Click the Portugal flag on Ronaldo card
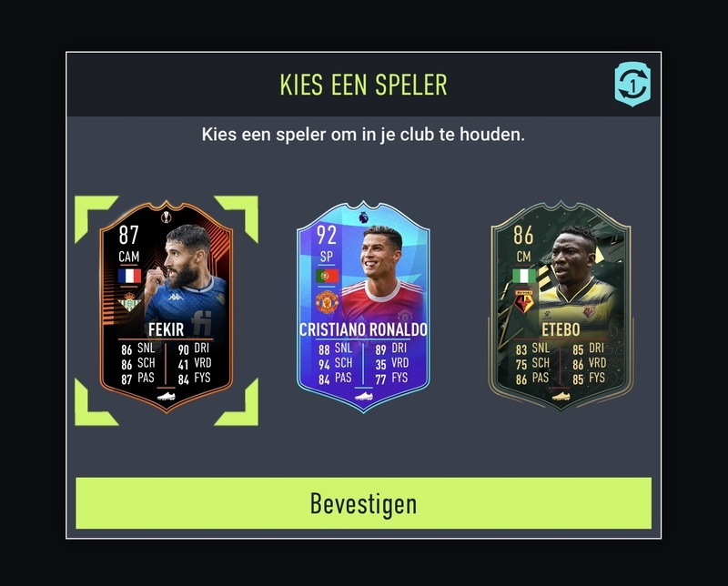Viewport: 728px width, 586px height. (327, 276)
